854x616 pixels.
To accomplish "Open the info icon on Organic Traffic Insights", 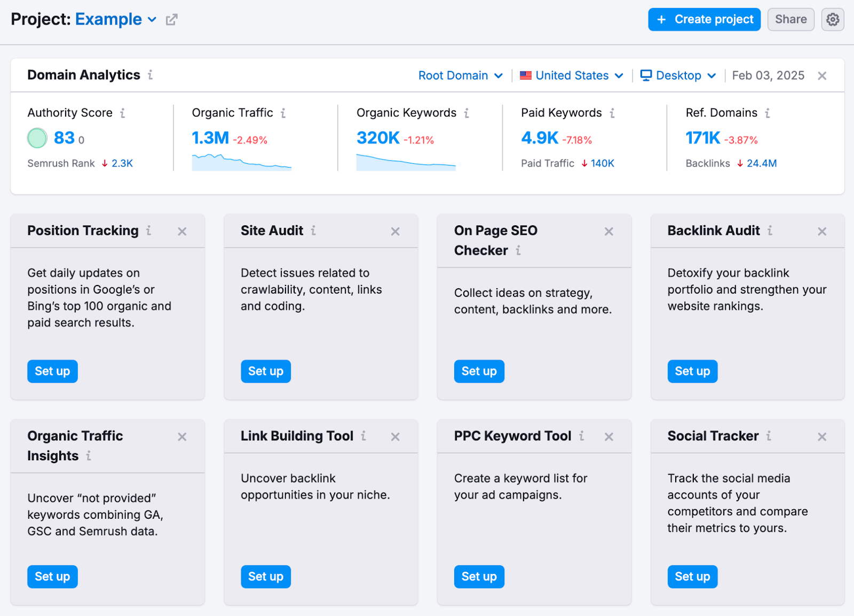I will [89, 456].
